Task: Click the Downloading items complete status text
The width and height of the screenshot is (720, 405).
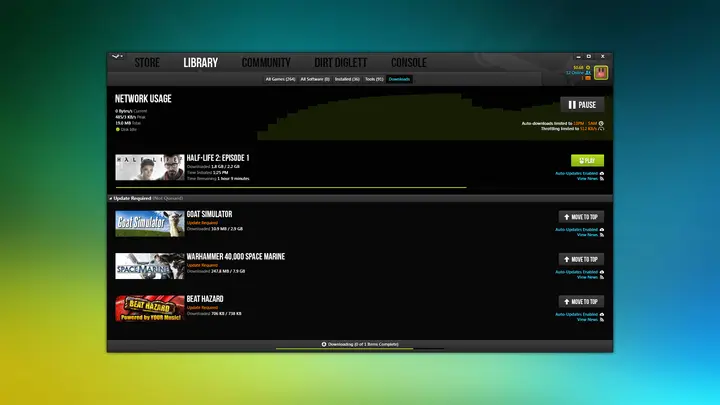Action: (x=363, y=344)
